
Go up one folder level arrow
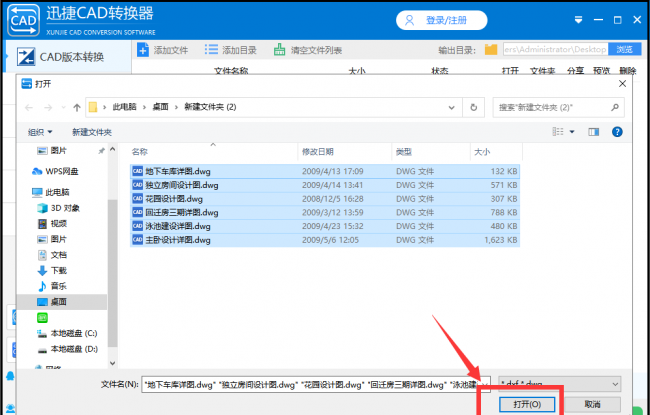[x=77, y=107]
